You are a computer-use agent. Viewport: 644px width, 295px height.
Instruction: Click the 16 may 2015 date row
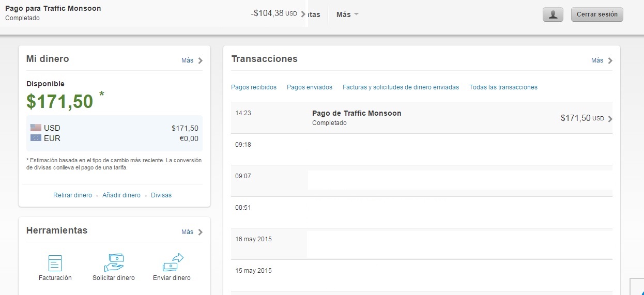253,239
